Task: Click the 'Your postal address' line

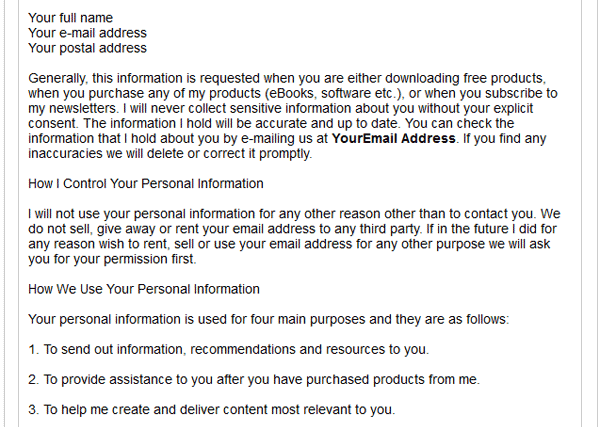Action: tap(87, 48)
